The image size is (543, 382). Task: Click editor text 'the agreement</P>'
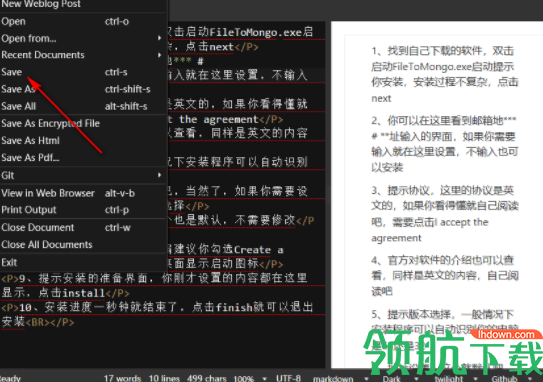pos(231,119)
